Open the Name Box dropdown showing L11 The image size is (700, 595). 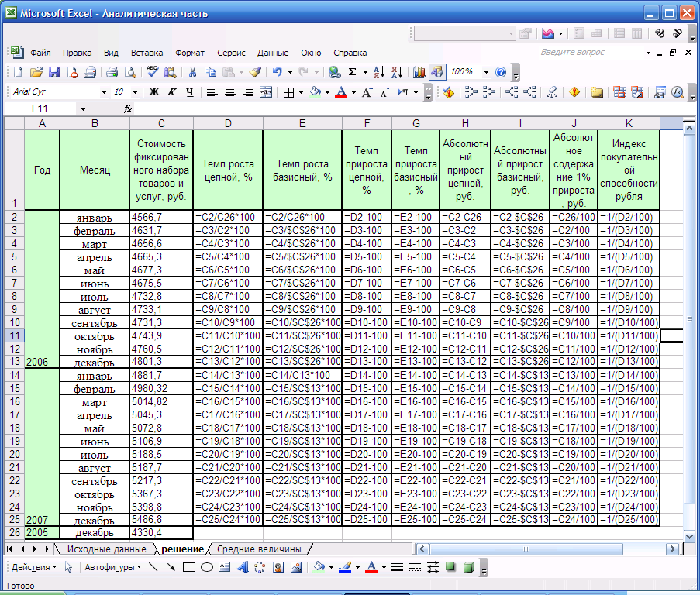(83, 109)
